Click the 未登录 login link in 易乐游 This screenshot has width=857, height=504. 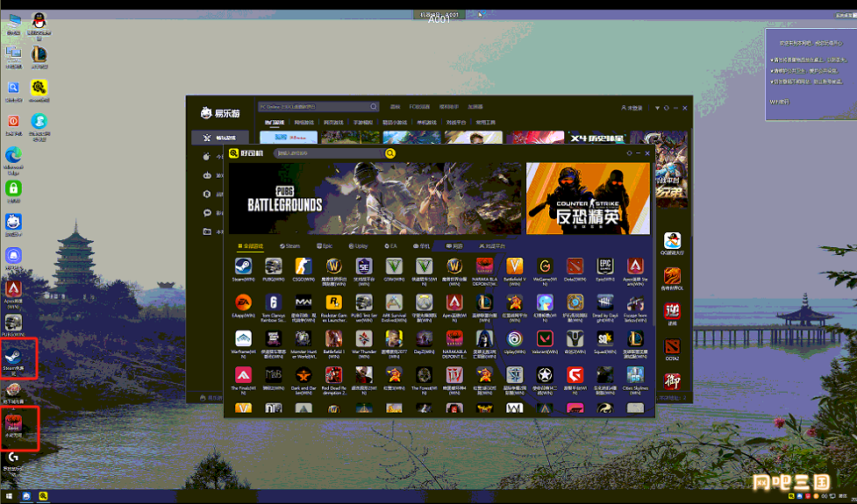[x=632, y=108]
